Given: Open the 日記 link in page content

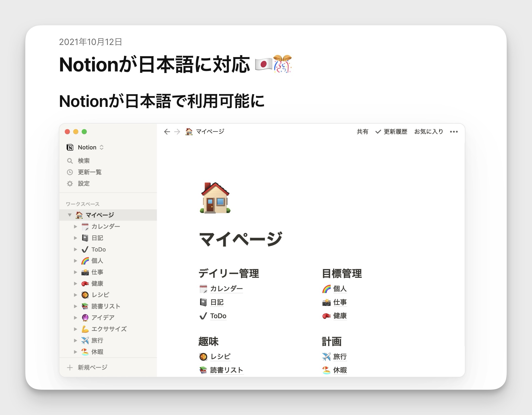Looking at the screenshot, I should (x=217, y=302).
